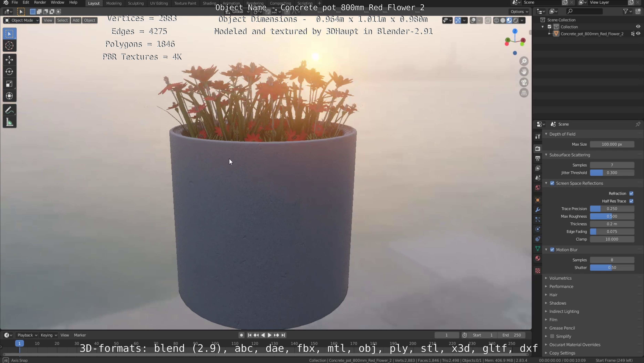
Task: Open the Render menu
Action: (40, 3)
